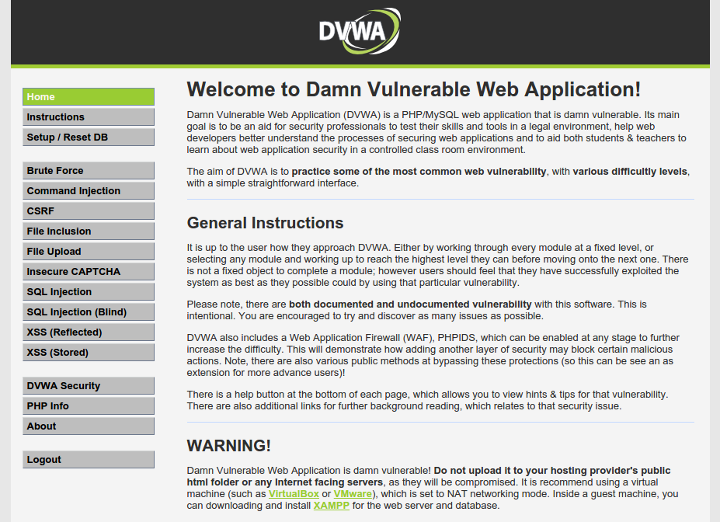This screenshot has height=522, width=720.
Task: Click the 'General Instructions' heading
Action: pyautogui.click(x=265, y=223)
